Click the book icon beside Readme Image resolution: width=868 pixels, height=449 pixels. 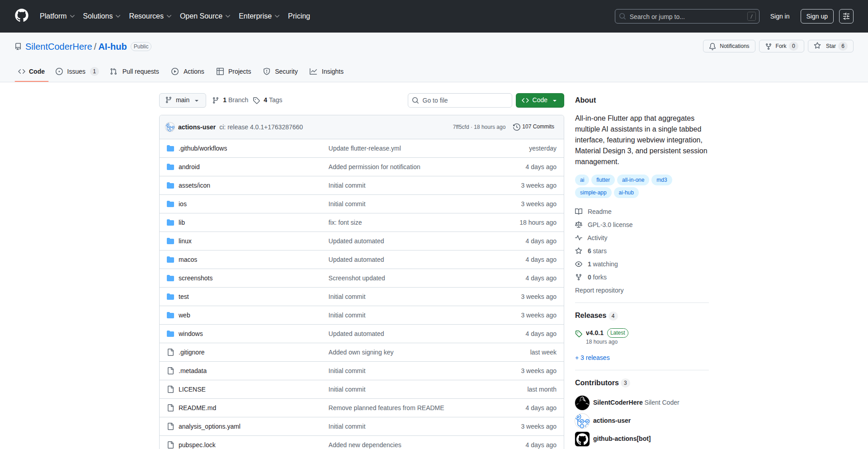(579, 212)
